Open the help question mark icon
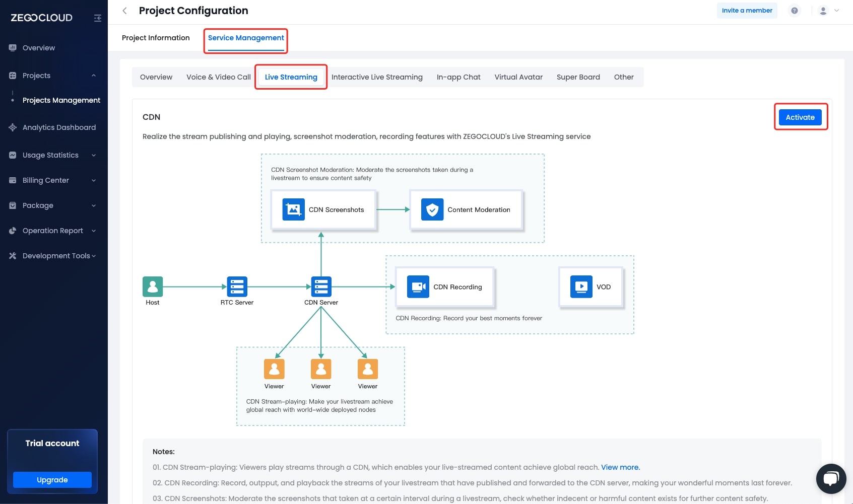Viewport: 853px width, 504px height. 794,11
